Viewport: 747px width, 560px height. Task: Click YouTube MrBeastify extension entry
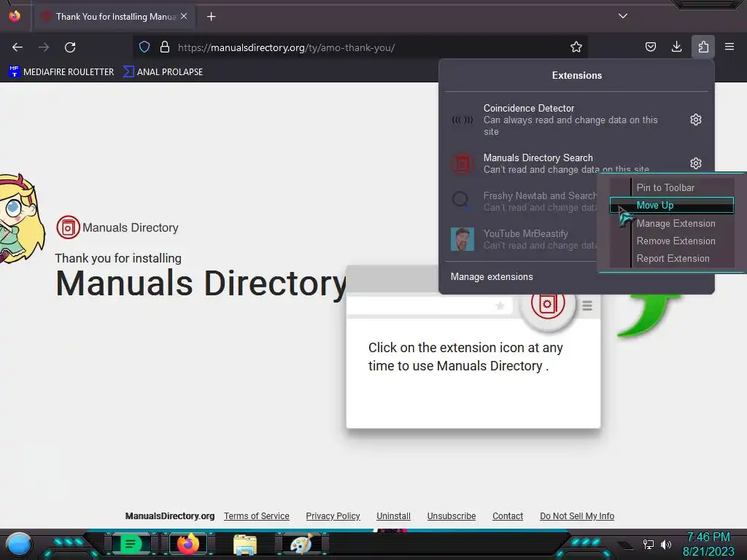[522, 239]
